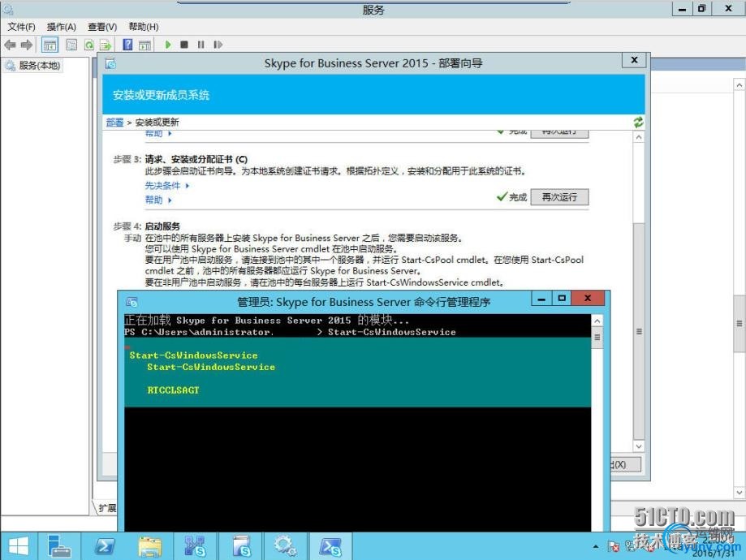Pause service with pause icon
The height and width of the screenshot is (560, 746).
201,45
